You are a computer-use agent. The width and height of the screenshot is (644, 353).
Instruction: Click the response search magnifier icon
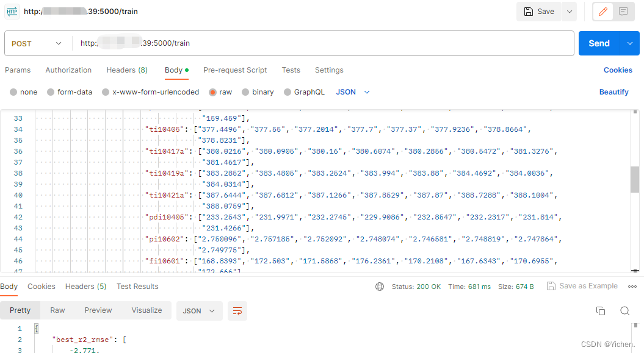click(x=624, y=311)
